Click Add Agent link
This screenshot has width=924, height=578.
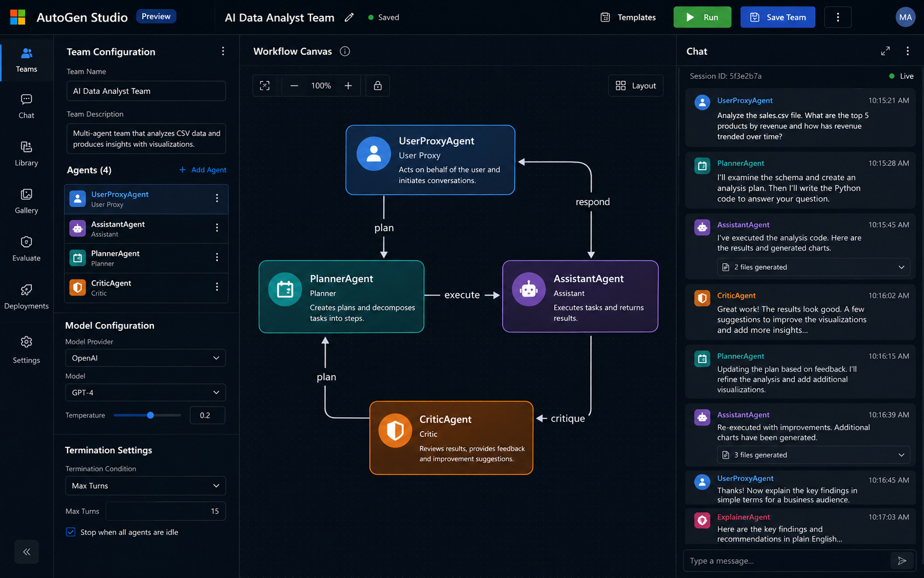coord(203,170)
